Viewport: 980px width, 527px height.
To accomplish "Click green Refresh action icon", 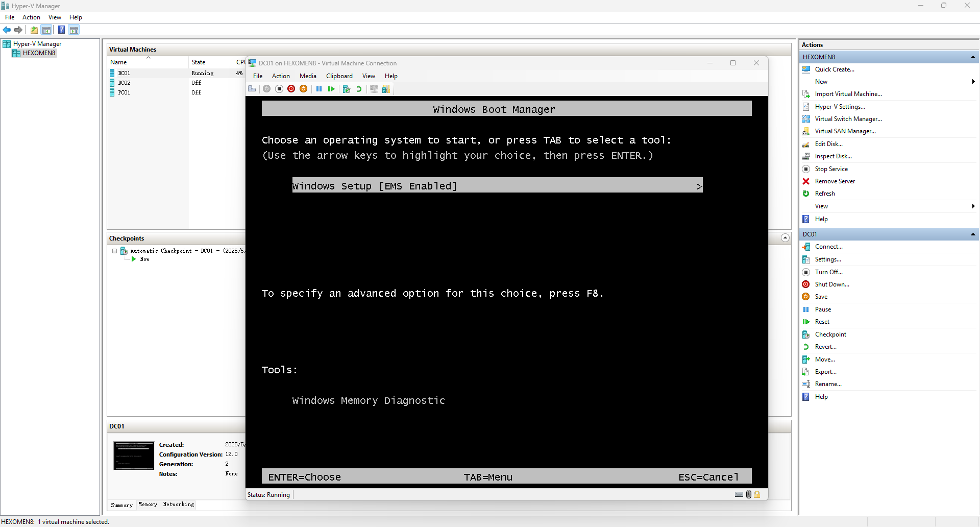I will coord(806,194).
